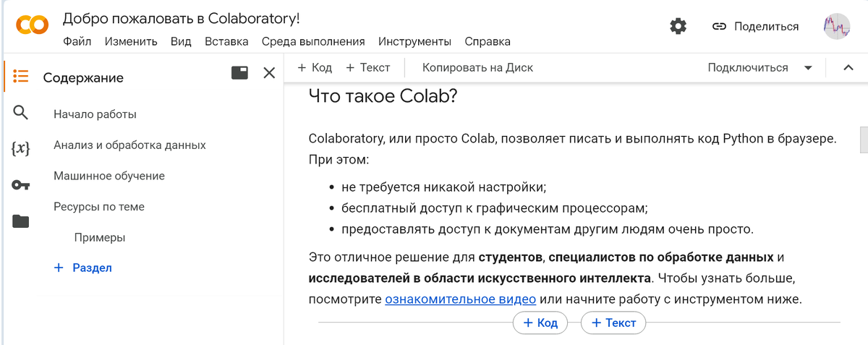Click the bullet бесплатный доступ к графическим процессорам
868x345 pixels.
(494, 208)
